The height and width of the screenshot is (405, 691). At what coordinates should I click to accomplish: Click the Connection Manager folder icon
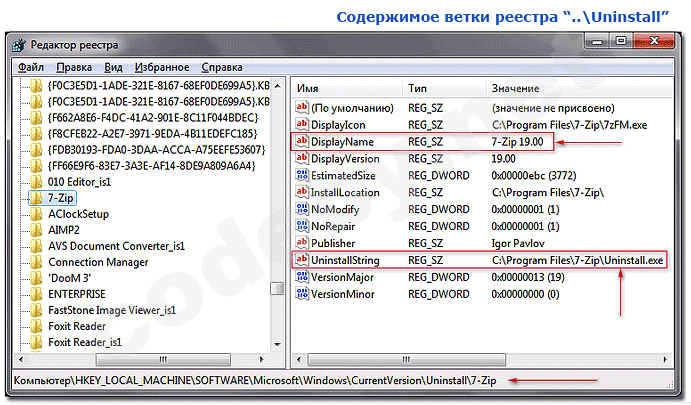click(36, 262)
